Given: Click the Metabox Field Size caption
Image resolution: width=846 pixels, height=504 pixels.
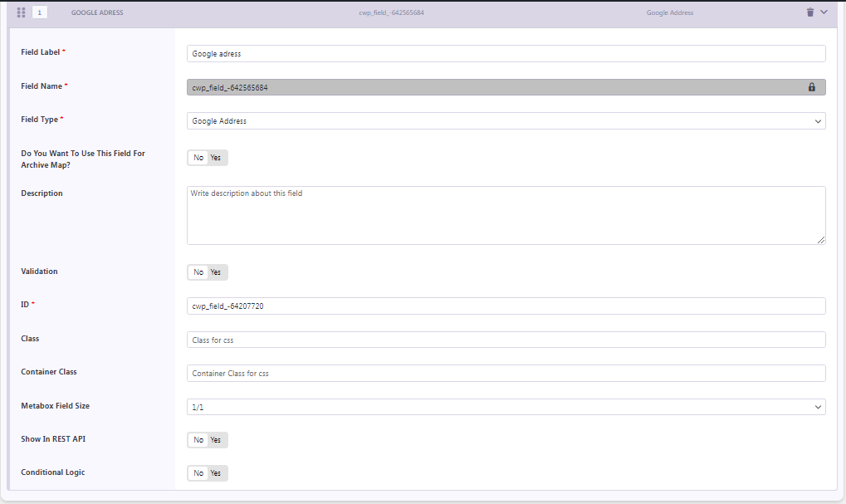Looking at the screenshot, I should (x=55, y=406).
